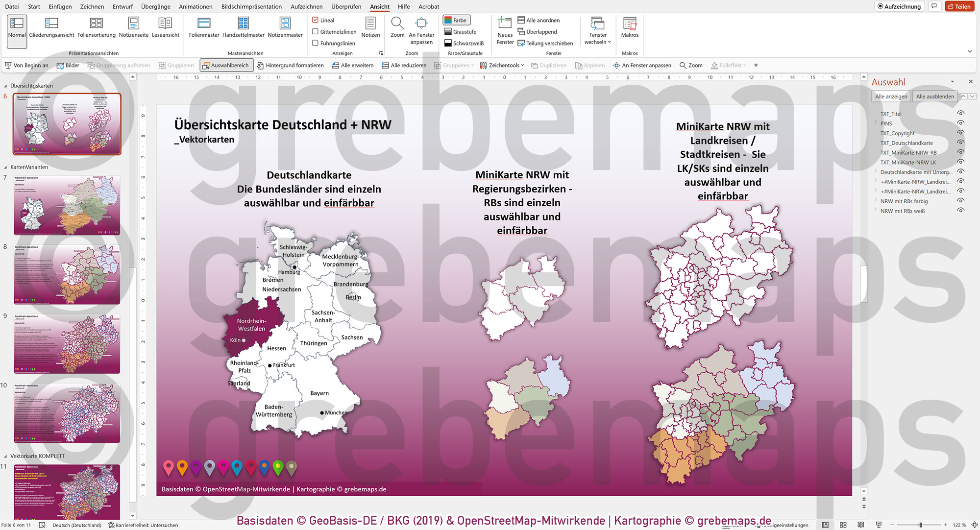The width and height of the screenshot is (980, 530).
Task: Open the Folienmaster view
Action: (204, 29)
